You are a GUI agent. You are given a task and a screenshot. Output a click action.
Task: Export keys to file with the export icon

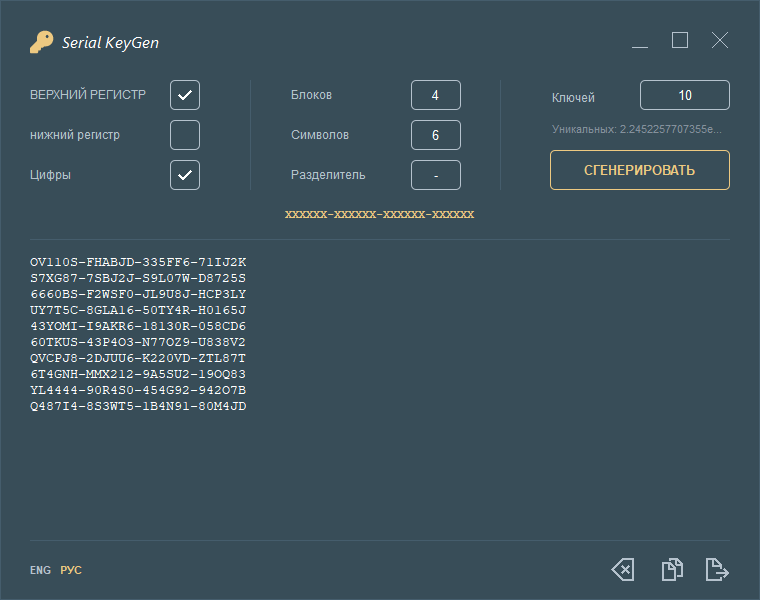[x=717, y=569]
